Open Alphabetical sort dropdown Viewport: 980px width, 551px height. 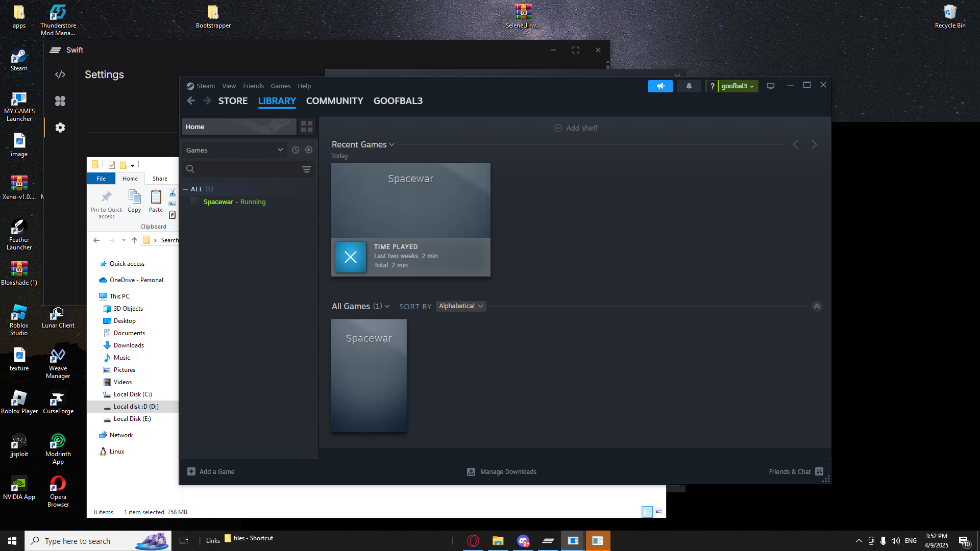(461, 306)
